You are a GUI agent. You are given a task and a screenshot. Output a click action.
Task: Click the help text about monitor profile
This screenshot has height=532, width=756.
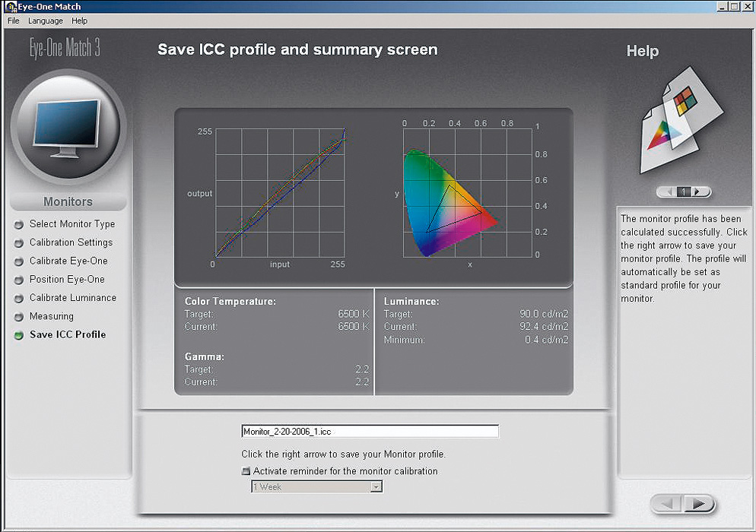pos(684,258)
